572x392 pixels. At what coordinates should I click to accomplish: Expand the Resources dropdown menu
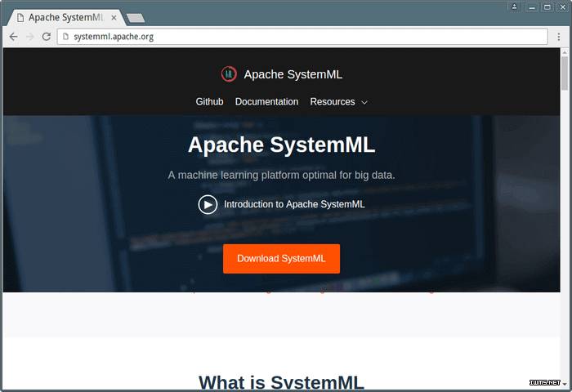[338, 102]
